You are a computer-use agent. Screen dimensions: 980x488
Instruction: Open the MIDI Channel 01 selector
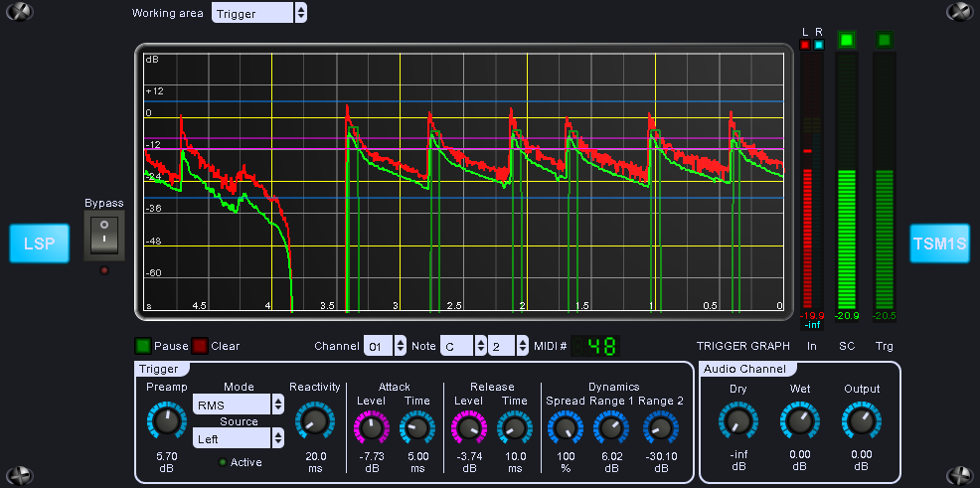coord(385,346)
